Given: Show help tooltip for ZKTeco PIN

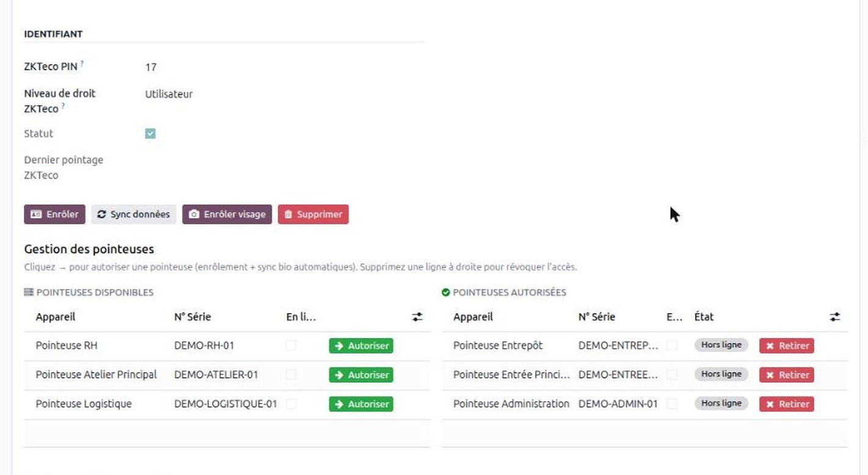Looking at the screenshot, I should [82, 63].
